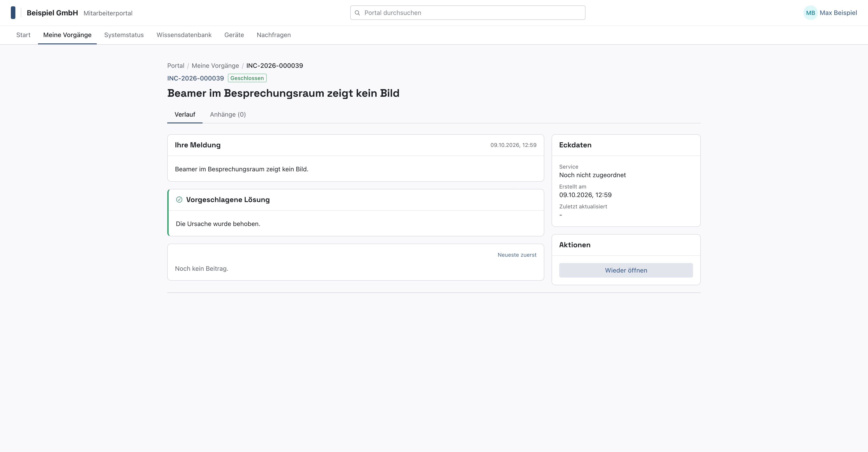Click the search magnifier icon

[x=358, y=13]
